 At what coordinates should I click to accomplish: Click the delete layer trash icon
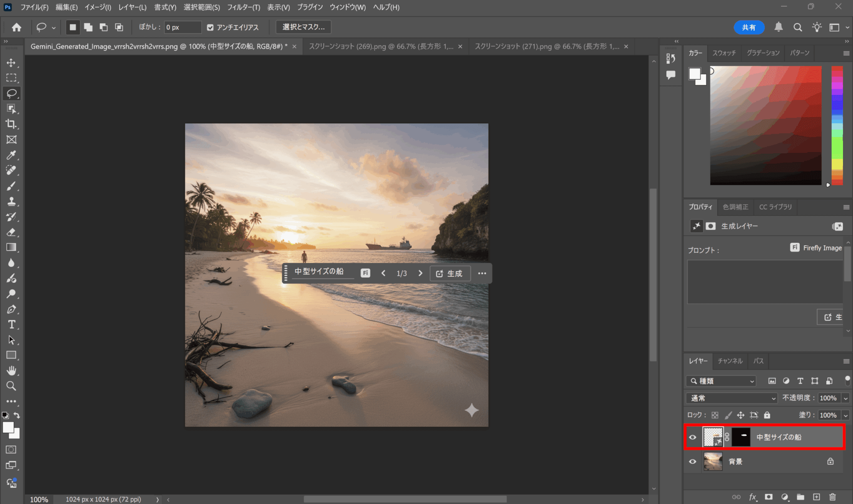pyautogui.click(x=832, y=497)
